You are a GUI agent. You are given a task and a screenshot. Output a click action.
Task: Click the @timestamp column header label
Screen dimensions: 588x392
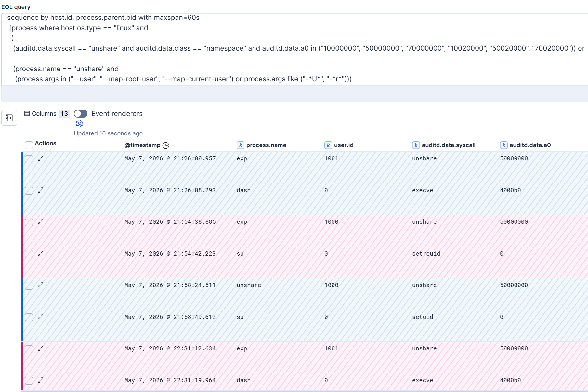pos(142,145)
